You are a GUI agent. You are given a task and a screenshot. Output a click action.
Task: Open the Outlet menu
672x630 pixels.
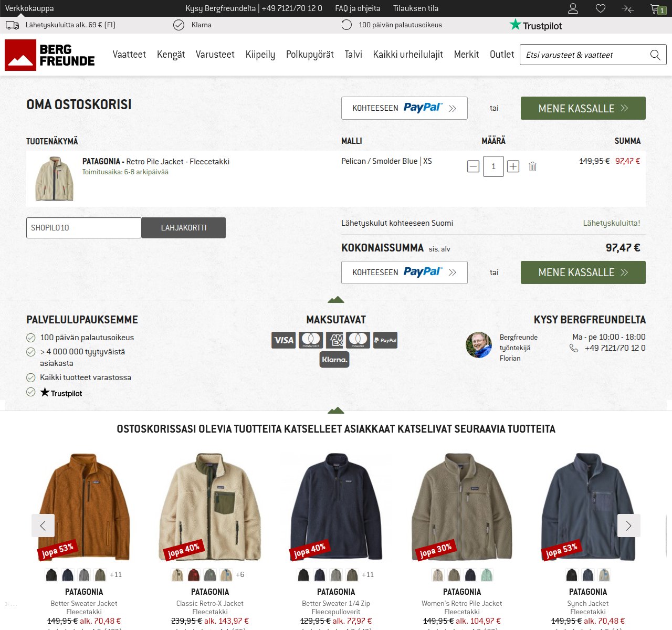tap(502, 55)
